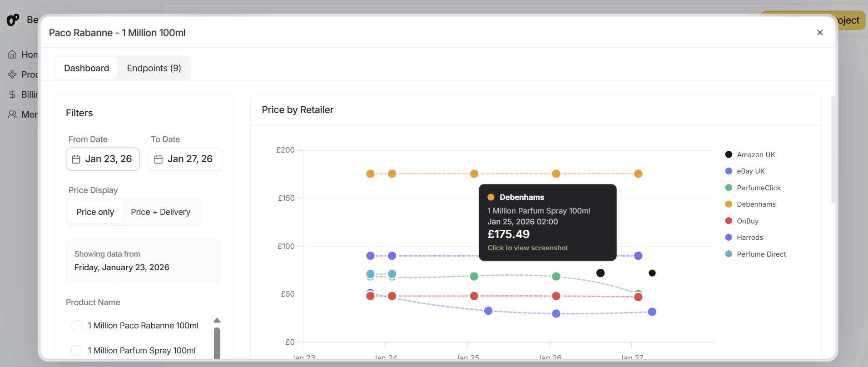The height and width of the screenshot is (367, 868).
Task: Click the Billing dollar icon
Action: pos(12,94)
